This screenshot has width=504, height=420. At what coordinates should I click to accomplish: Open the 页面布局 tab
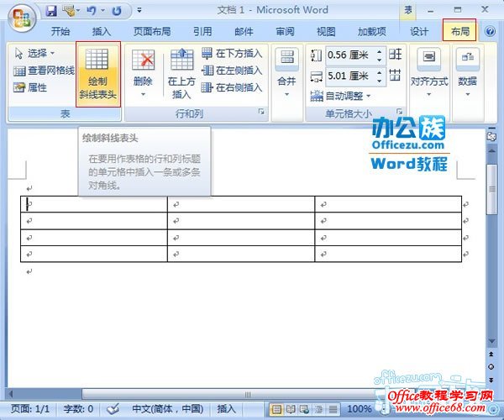tap(152, 31)
